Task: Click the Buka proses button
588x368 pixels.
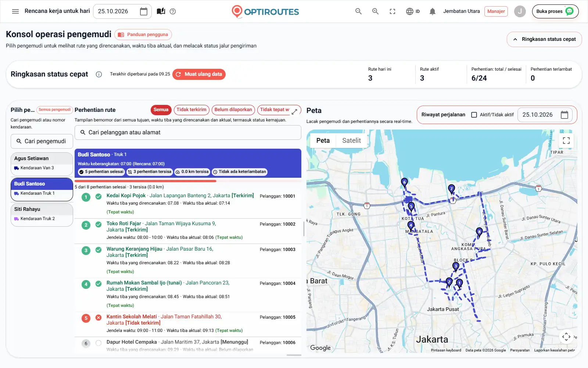Action: (555, 11)
